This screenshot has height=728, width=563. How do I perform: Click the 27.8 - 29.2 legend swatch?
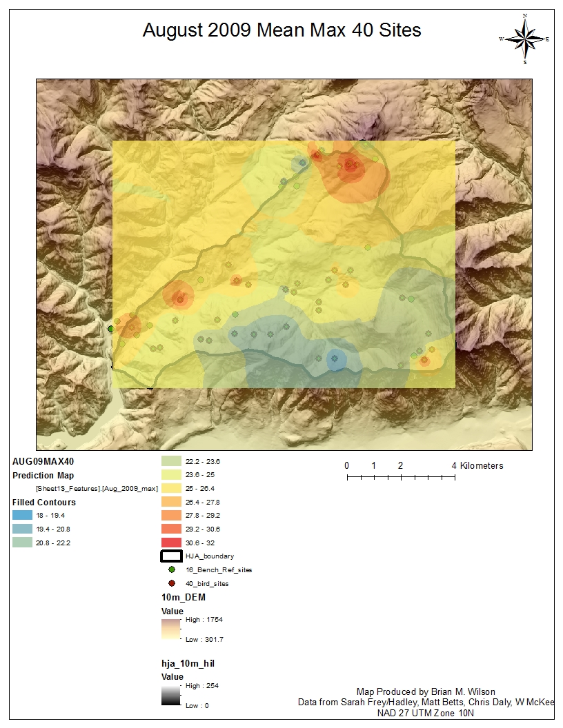pyautogui.click(x=171, y=516)
